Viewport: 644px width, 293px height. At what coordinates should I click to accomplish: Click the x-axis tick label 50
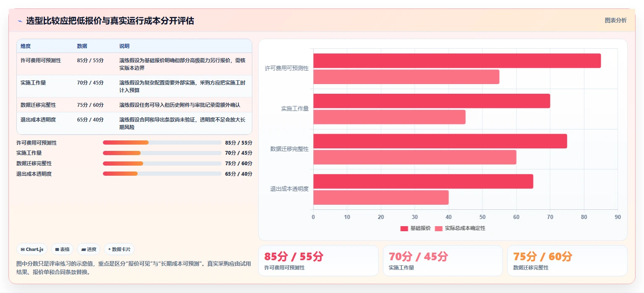coord(482,217)
